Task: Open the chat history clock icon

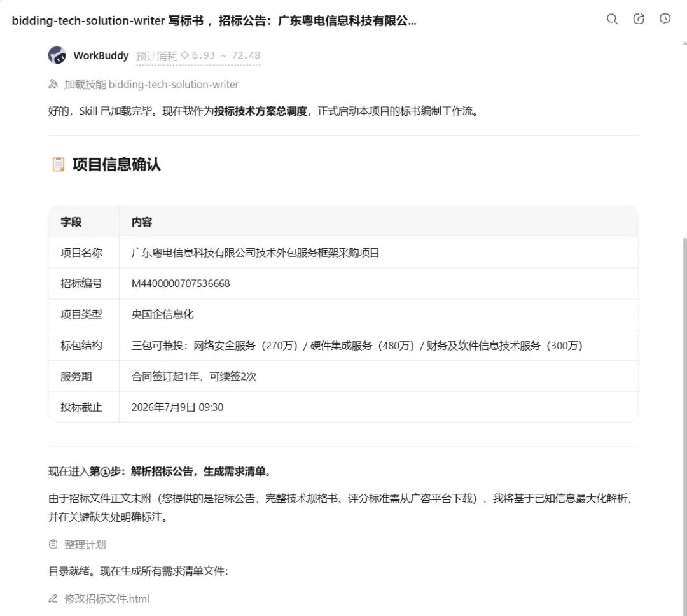Action: [665, 19]
